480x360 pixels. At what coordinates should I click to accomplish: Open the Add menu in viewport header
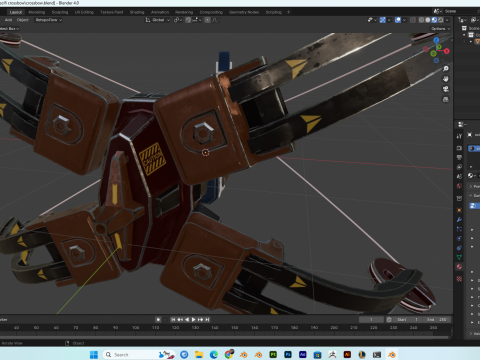click(x=8, y=20)
